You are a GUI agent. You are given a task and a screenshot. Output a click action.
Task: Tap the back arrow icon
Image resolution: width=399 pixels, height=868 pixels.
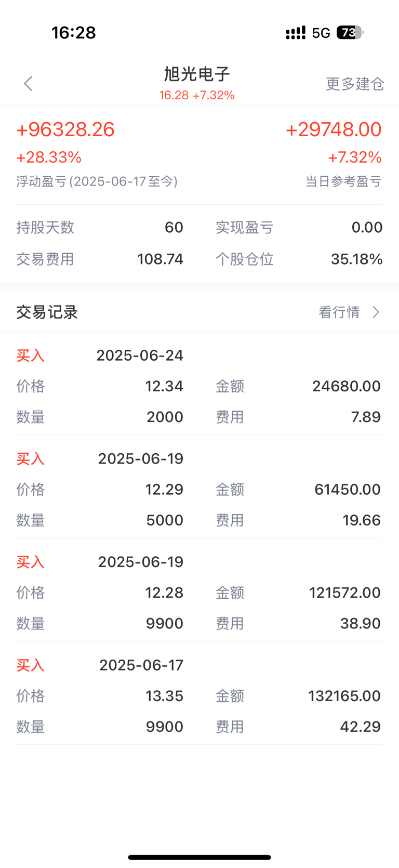point(28,84)
